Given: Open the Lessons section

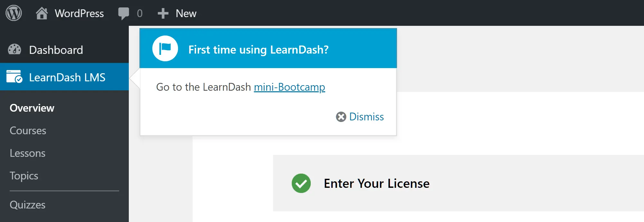Looking at the screenshot, I should (x=28, y=153).
